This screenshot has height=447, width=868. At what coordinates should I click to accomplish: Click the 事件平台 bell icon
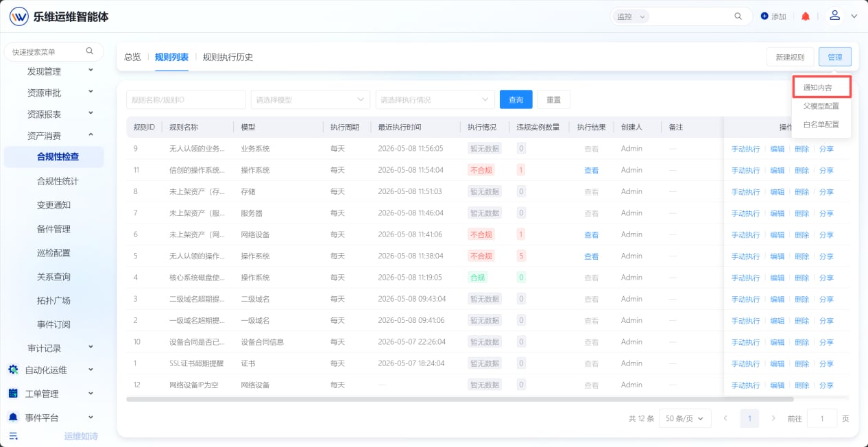(13, 417)
